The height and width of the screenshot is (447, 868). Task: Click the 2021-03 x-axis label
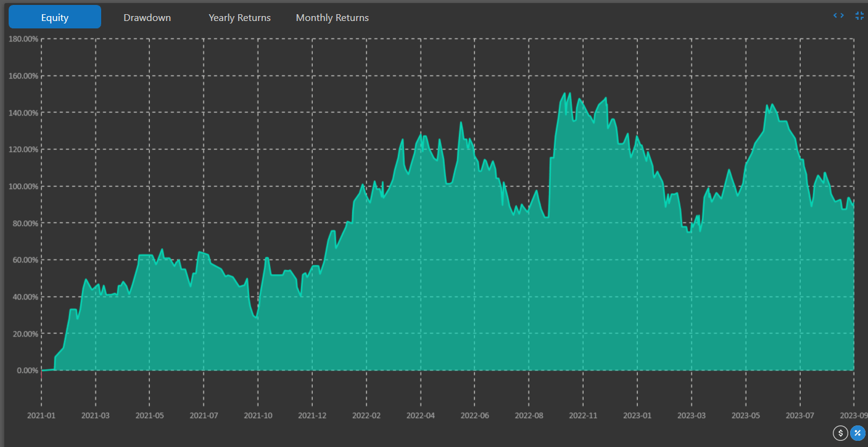[x=96, y=416]
